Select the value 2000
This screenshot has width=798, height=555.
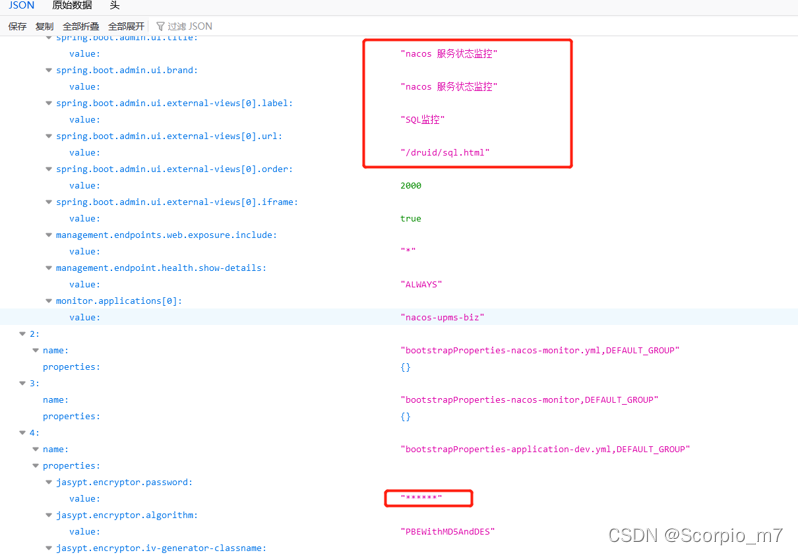411,186
